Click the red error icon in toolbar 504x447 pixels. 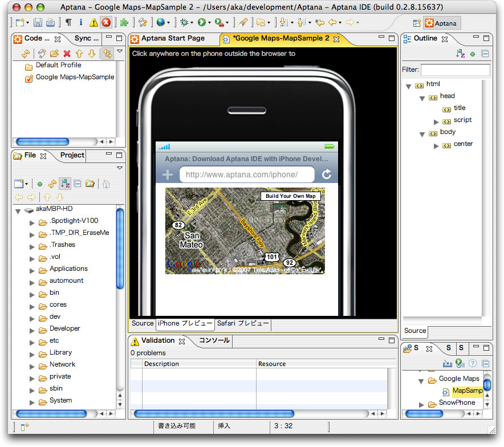pos(106,23)
